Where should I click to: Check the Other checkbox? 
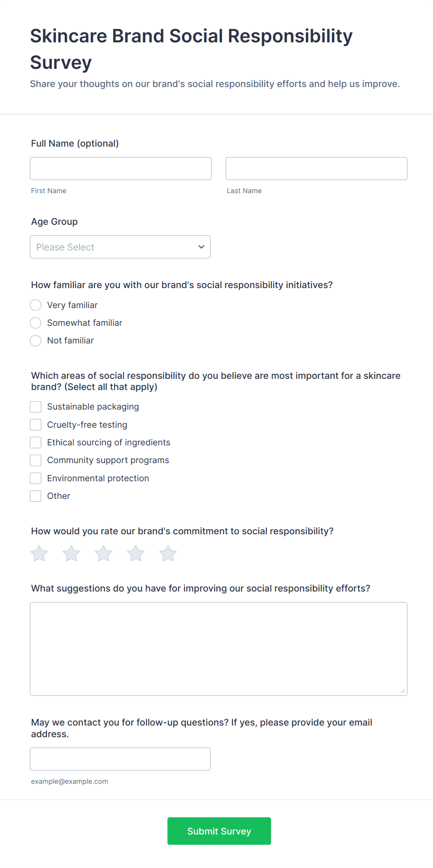[36, 496]
